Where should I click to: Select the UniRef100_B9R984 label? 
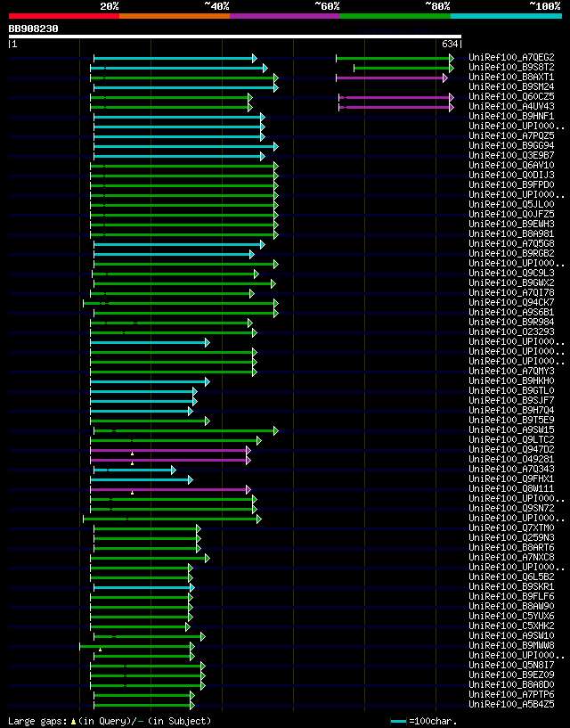point(511,323)
